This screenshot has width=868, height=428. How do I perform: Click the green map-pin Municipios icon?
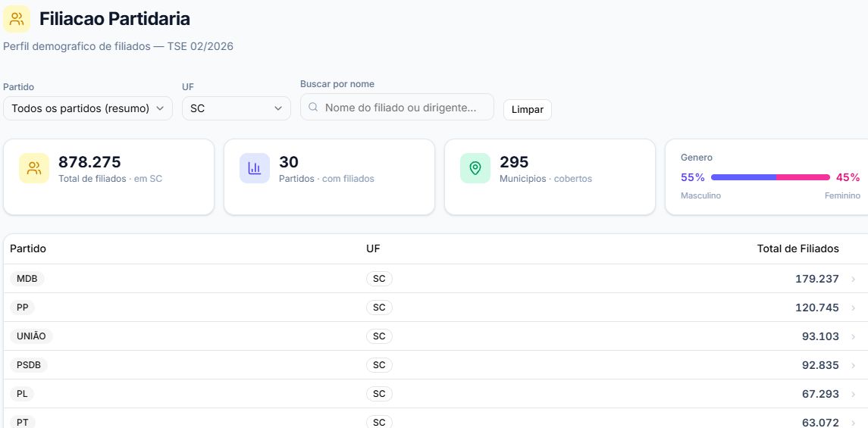475,168
